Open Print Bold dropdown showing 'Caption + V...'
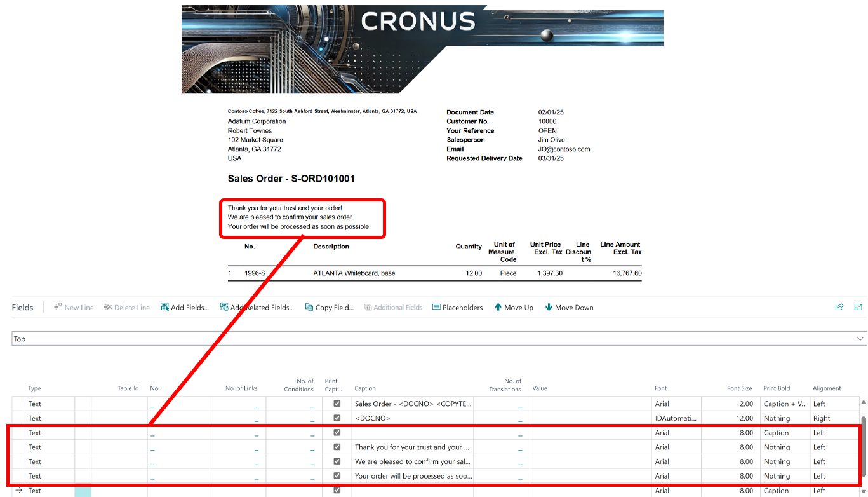868x497 pixels. tap(784, 404)
